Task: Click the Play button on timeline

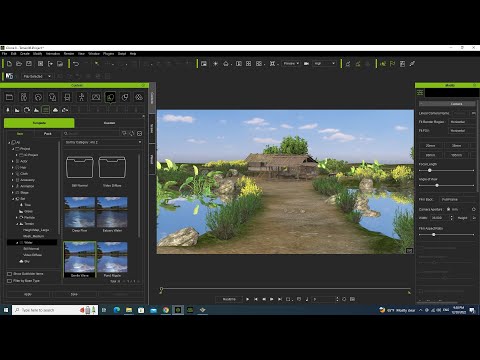Action: tap(247, 299)
